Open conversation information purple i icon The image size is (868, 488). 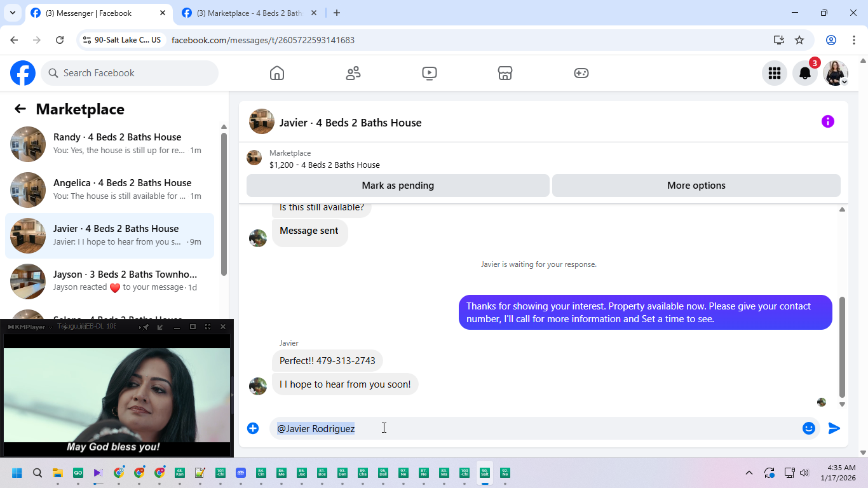coord(828,121)
